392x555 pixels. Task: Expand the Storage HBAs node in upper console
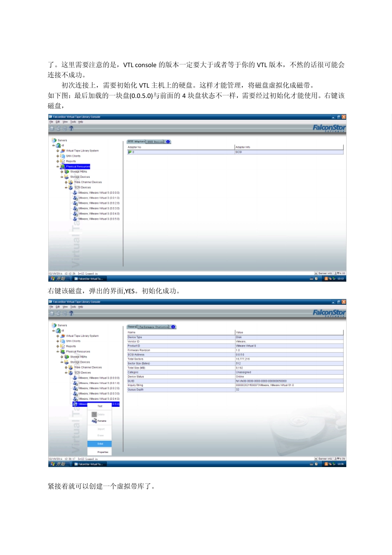pyautogui.click(x=62, y=172)
